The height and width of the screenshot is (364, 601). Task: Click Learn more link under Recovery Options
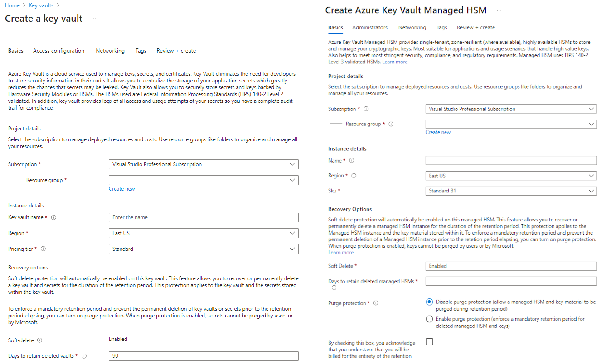coord(340,253)
